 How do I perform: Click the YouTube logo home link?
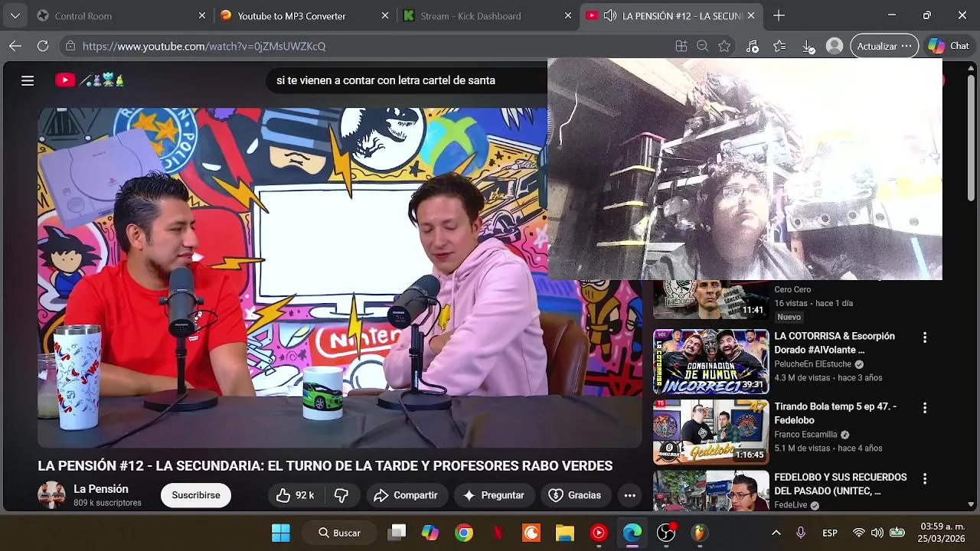click(x=89, y=80)
